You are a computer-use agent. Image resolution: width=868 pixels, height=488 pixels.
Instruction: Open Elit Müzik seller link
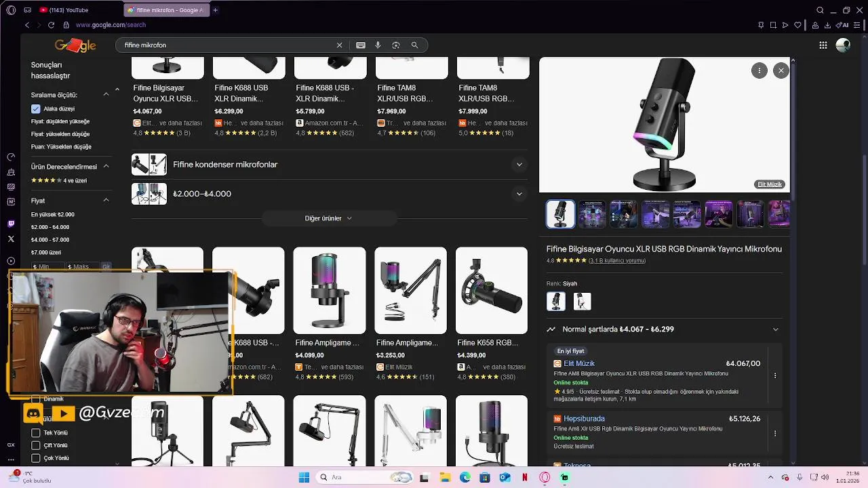coord(579,364)
